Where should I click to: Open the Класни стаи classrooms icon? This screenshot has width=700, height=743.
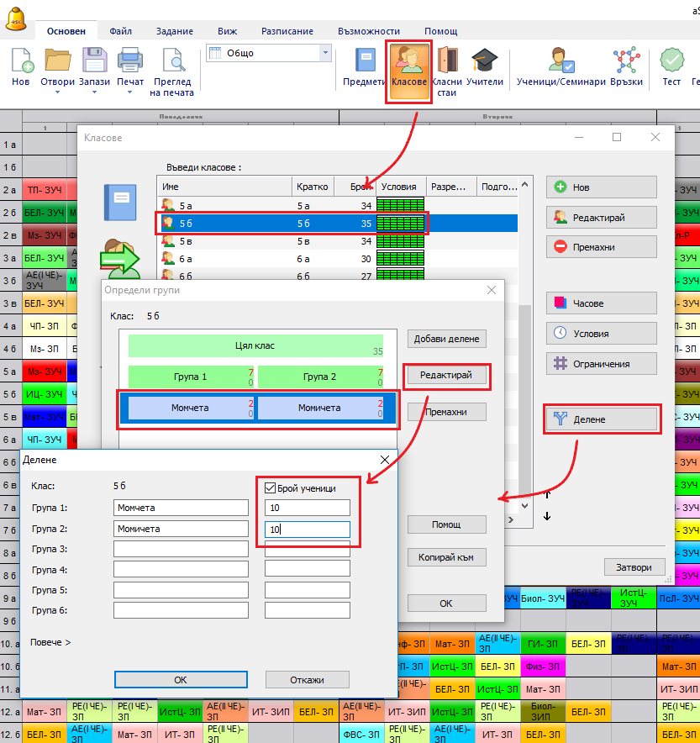coord(447,61)
